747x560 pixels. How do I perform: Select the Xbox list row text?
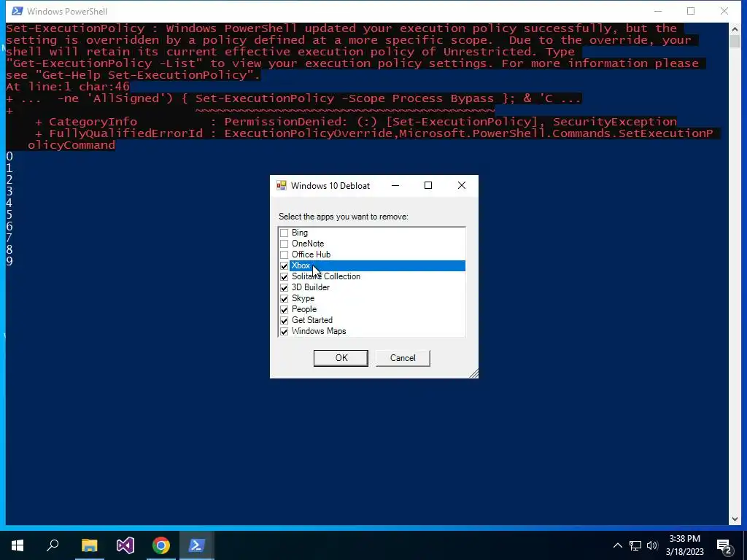[301, 265]
